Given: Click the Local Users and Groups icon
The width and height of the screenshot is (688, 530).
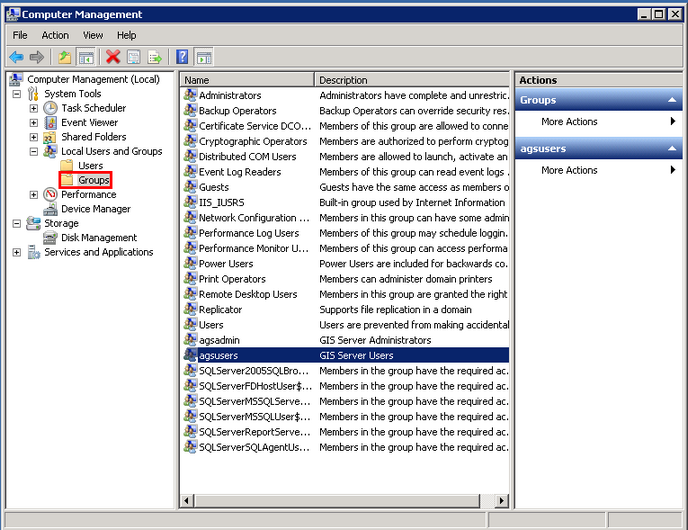Looking at the screenshot, I should [50, 151].
